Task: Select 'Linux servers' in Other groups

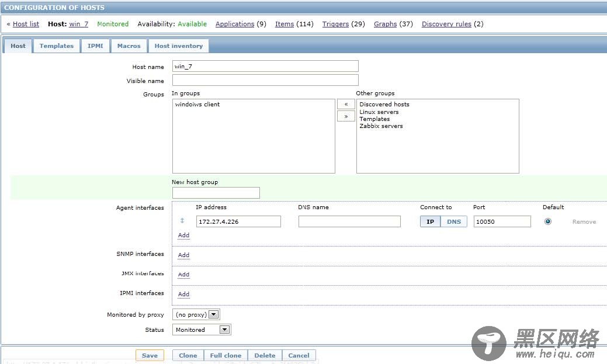Action: click(379, 112)
